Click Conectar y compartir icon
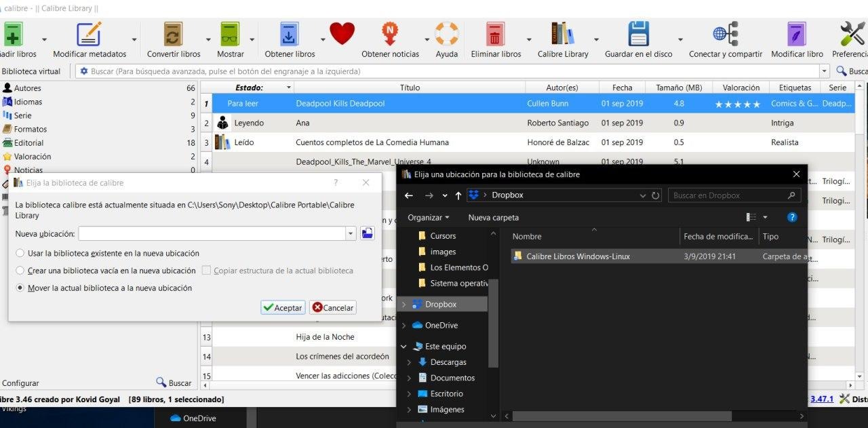 tap(726, 34)
